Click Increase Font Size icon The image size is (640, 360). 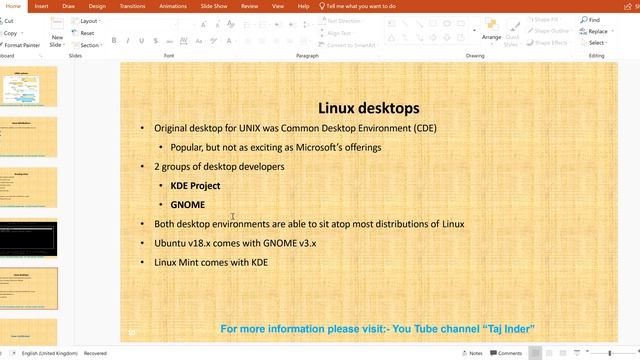(x=203, y=24)
